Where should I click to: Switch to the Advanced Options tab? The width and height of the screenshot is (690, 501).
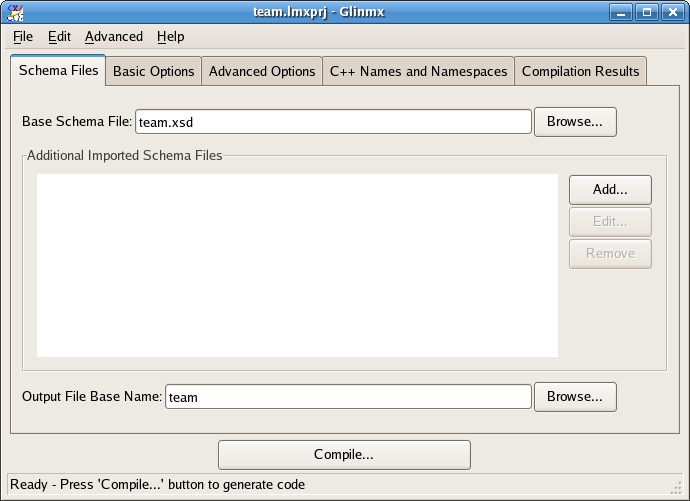[x=262, y=71]
